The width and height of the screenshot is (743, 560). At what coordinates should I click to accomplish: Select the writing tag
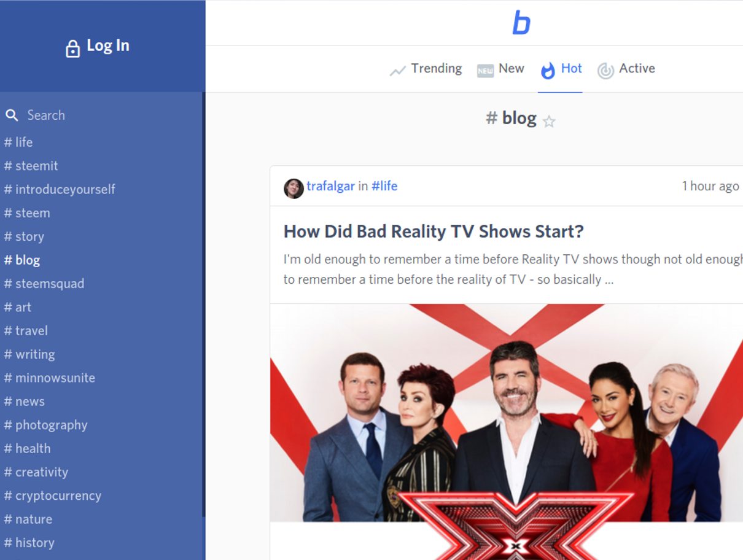[x=29, y=354]
